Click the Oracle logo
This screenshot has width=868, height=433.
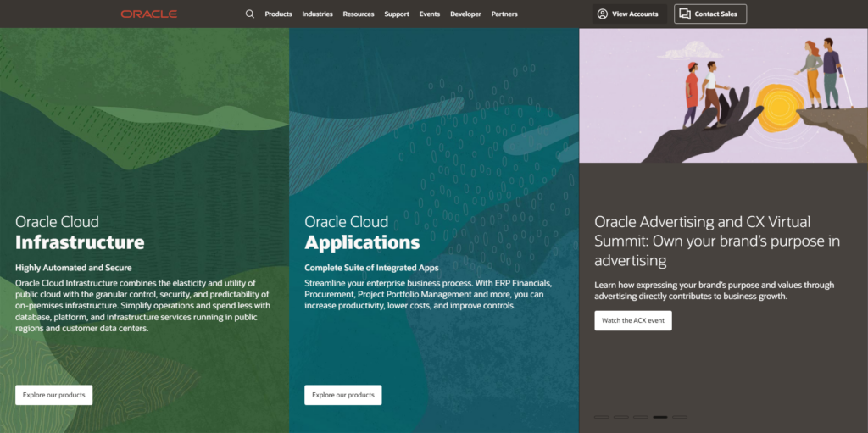[x=149, y=14]
